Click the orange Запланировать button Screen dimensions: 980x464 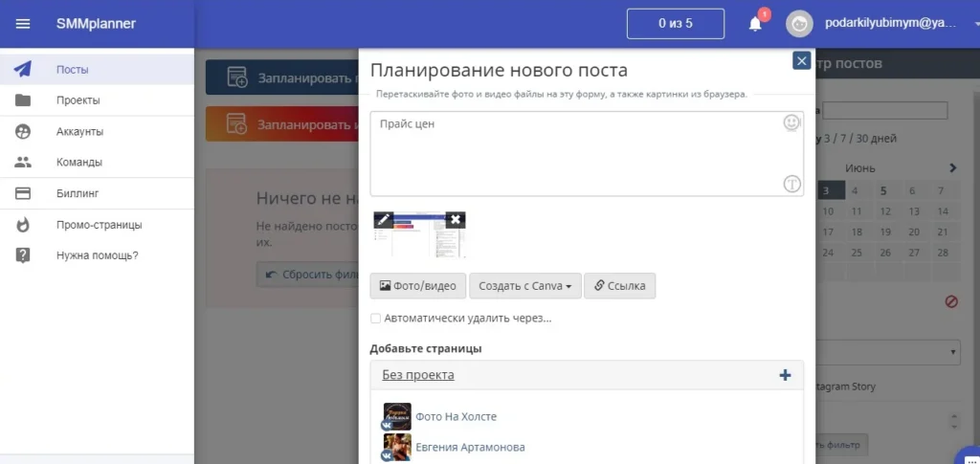pos(282,123)
